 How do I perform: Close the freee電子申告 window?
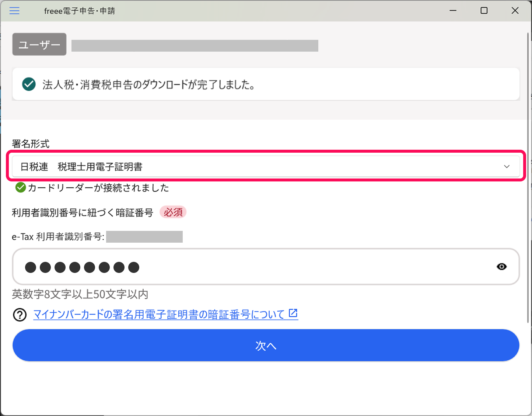click(515, 11)
